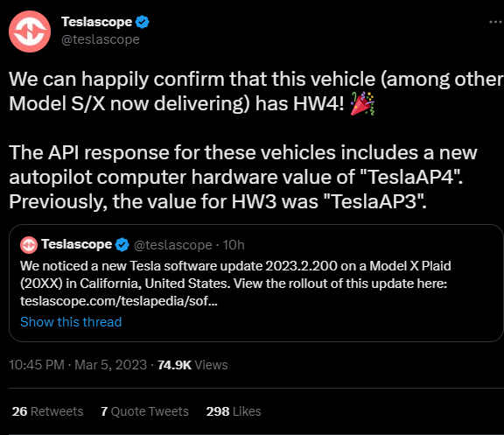This screenshot has width=504, height=435.
Task: Open the 7 Quote Tweets list
Action: (x=144, y=411)
